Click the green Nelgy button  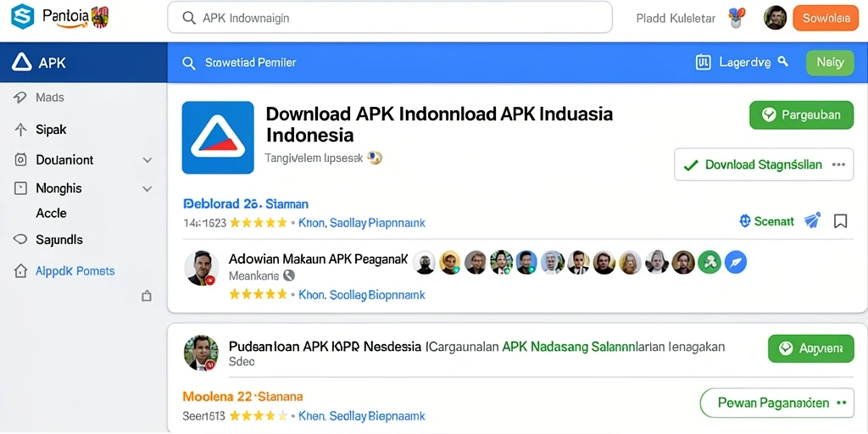click(x=831, y=63)
